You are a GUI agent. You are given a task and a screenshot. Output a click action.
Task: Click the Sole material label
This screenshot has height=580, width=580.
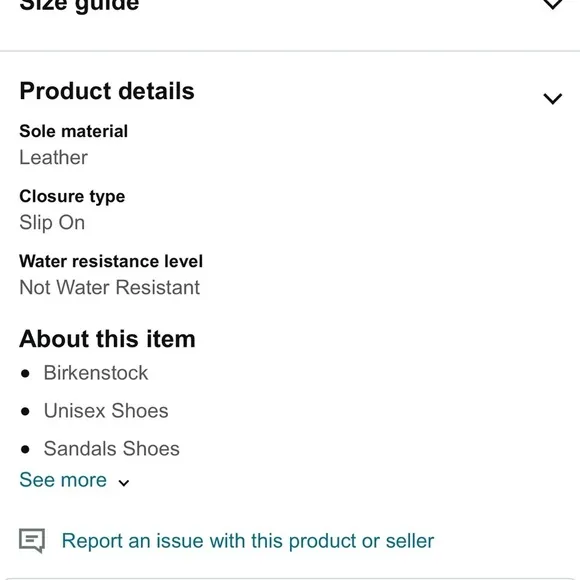point(74,131)
